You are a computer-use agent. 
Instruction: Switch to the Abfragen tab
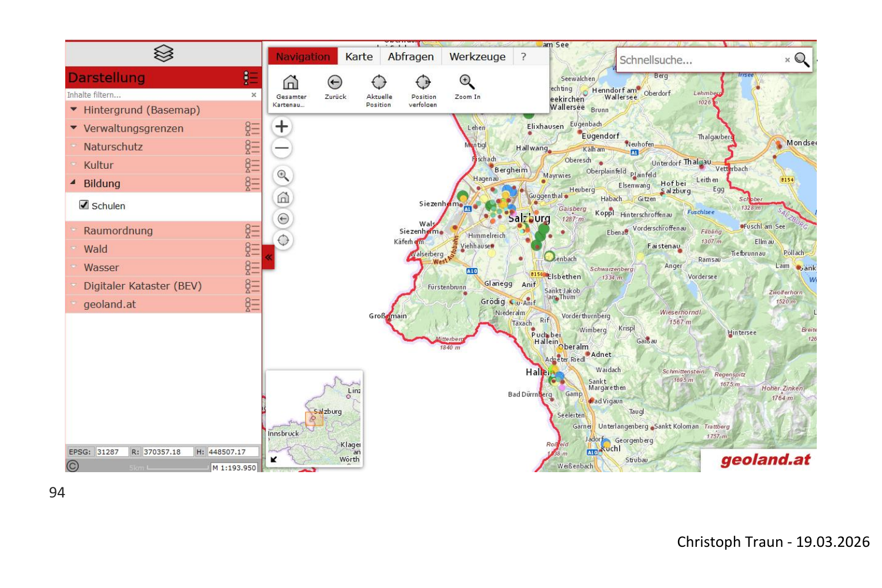point(410,56)
